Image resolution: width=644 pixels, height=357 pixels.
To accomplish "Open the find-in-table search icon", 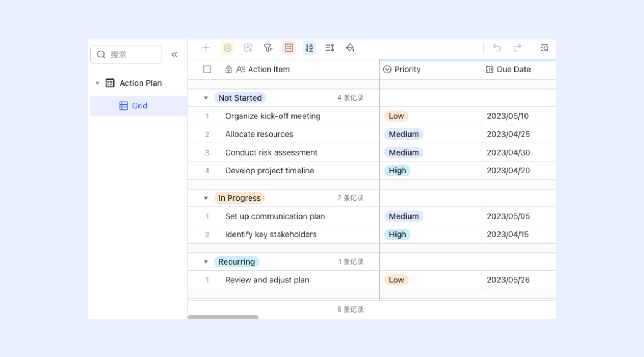I will (544, 48).
